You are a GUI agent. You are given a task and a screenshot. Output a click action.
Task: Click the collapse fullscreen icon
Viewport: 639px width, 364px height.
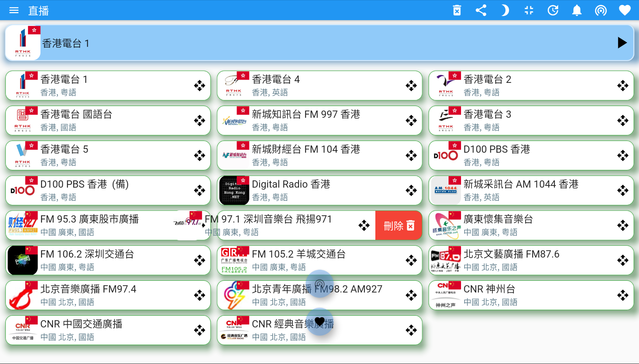pyautogui.click(x=529, y=10)
